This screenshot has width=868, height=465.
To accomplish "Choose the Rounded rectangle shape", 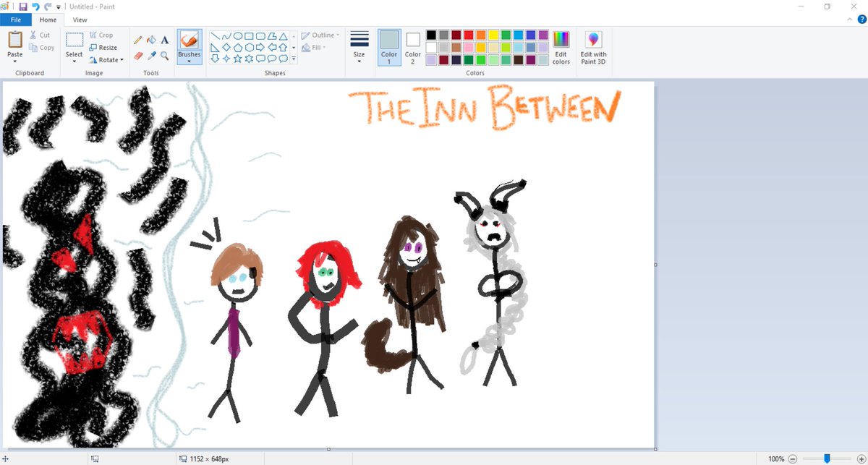I will (x=260, y=36).
